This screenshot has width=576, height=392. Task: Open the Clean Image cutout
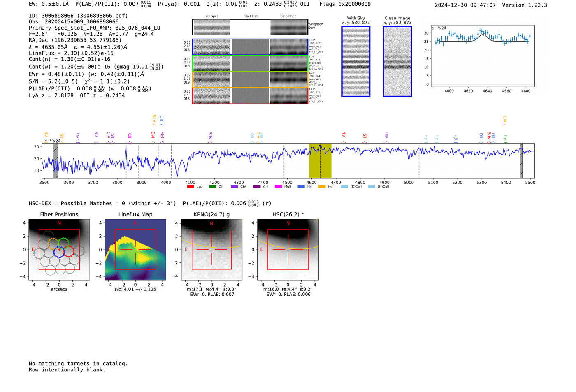[x=397, y=61]
